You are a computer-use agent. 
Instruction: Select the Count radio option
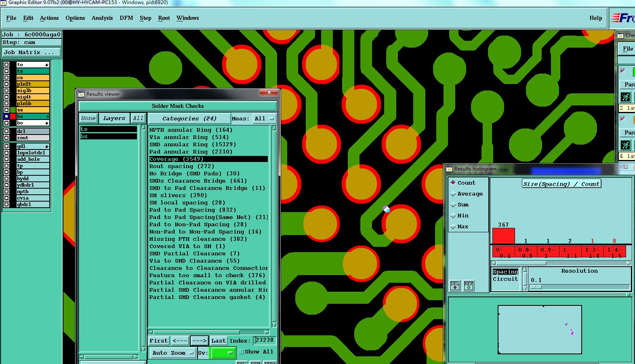pyautogui.click(x=453, y=183)
